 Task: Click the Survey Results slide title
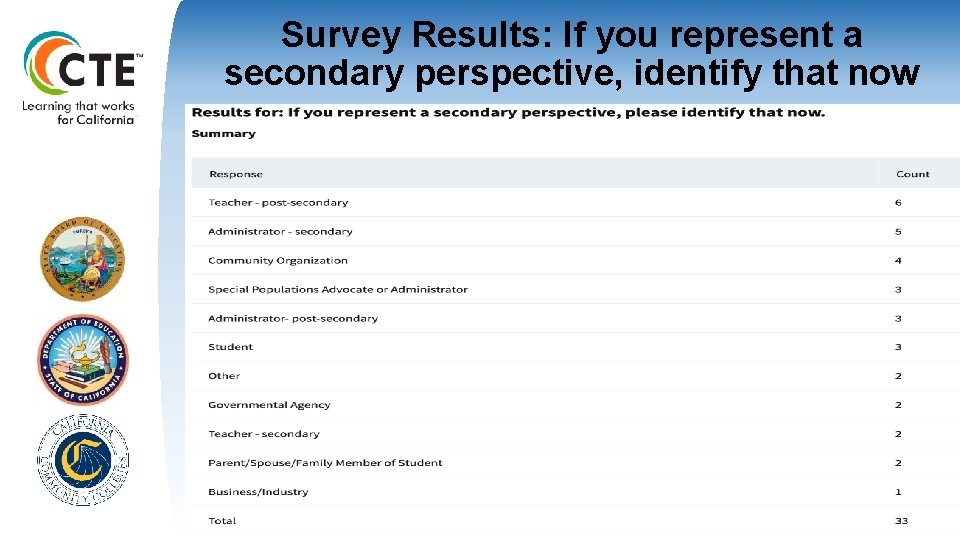tap(571, 54)
